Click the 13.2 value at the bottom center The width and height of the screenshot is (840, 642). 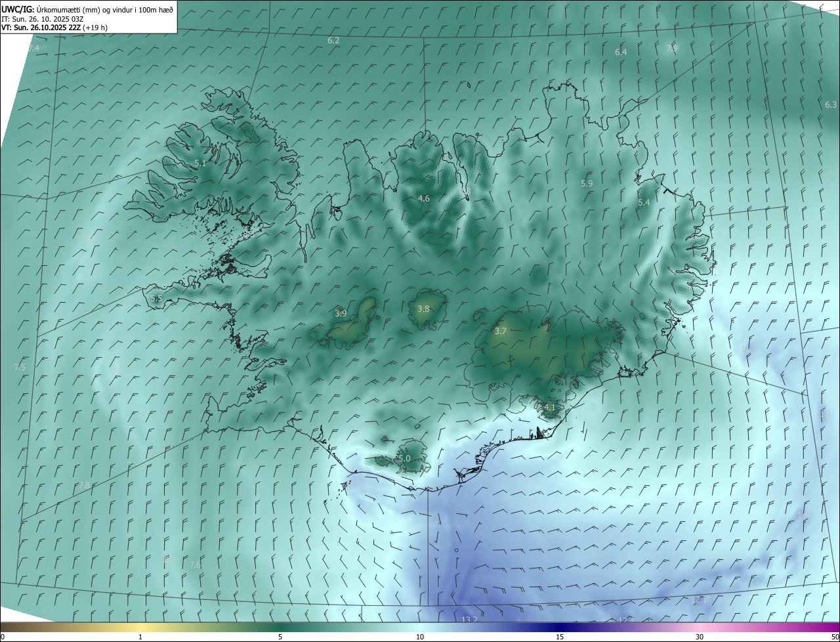[x=469, y=620]
